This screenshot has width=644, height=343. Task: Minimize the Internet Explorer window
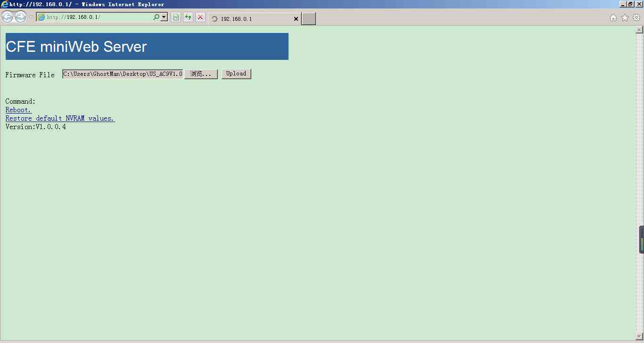(623, 4)
